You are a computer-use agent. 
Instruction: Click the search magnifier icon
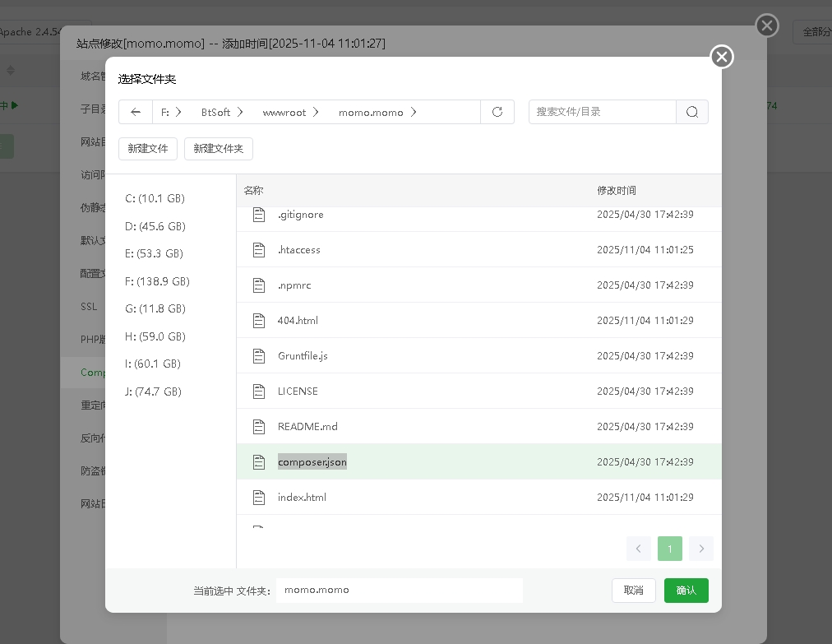pyautogui.click(x=692, y=112)
